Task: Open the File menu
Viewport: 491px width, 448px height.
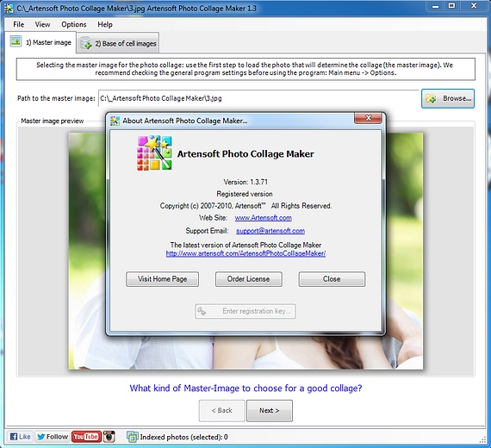Action: 18,24
